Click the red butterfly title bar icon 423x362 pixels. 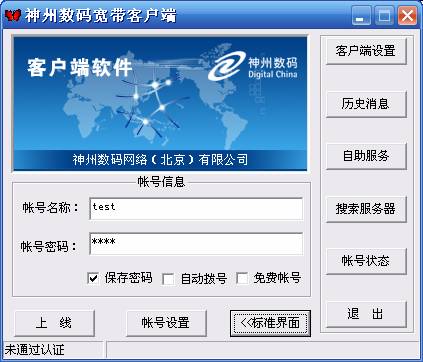[x=13, y=15]
